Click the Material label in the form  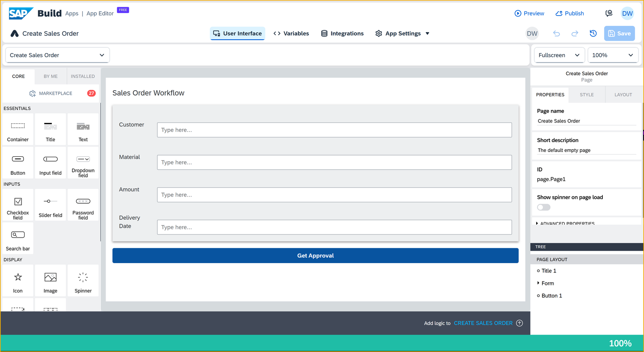tap(130, 157)
